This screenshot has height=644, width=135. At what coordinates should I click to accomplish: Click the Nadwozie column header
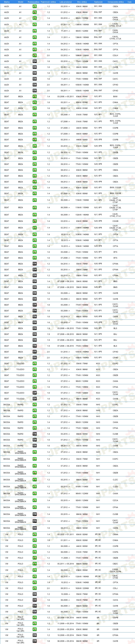tap(98, 2)
